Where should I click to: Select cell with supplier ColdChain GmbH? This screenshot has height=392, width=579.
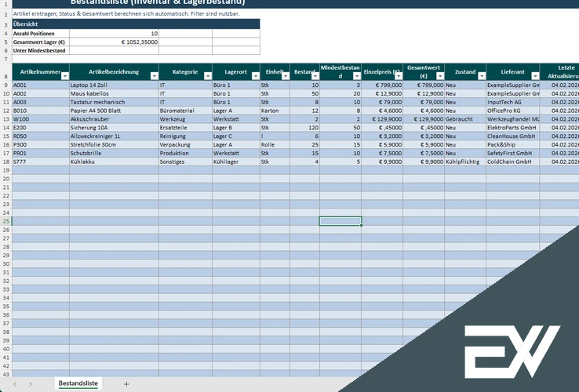(512, 162)
